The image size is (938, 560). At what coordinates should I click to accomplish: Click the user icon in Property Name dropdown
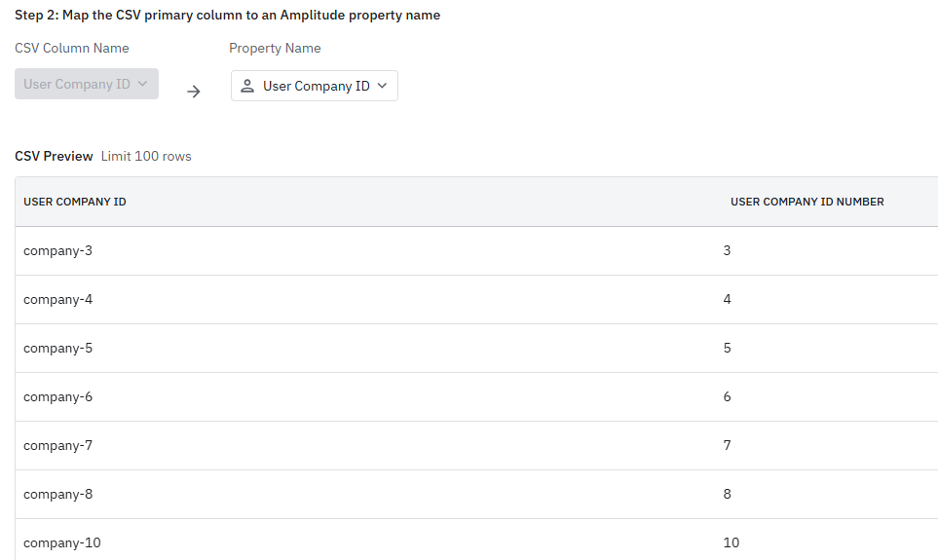247,86
